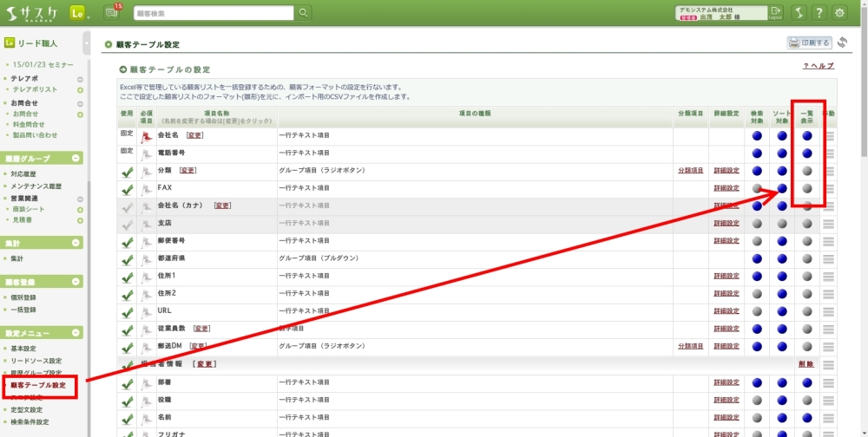Click the red required flag for 会社名
Image resolution: width=868 pixels, height=437 pixels.
[146, 136]
